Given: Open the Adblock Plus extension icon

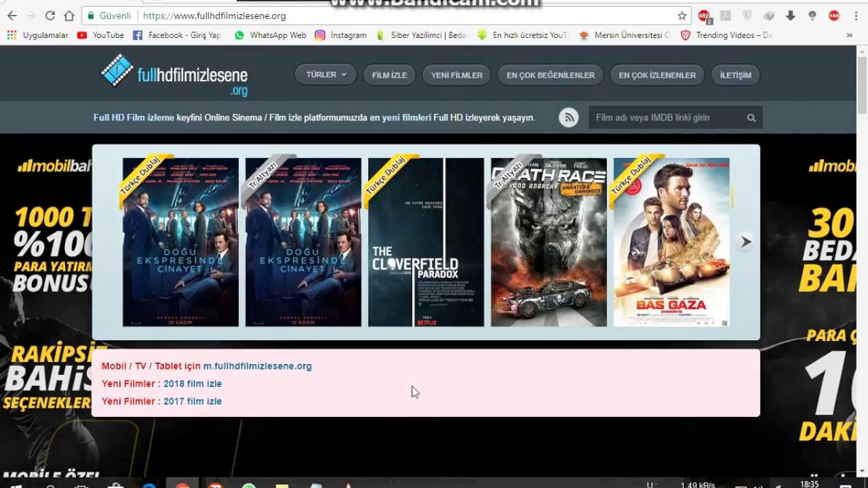Looking at the screenshot, I should coord(705,16).
